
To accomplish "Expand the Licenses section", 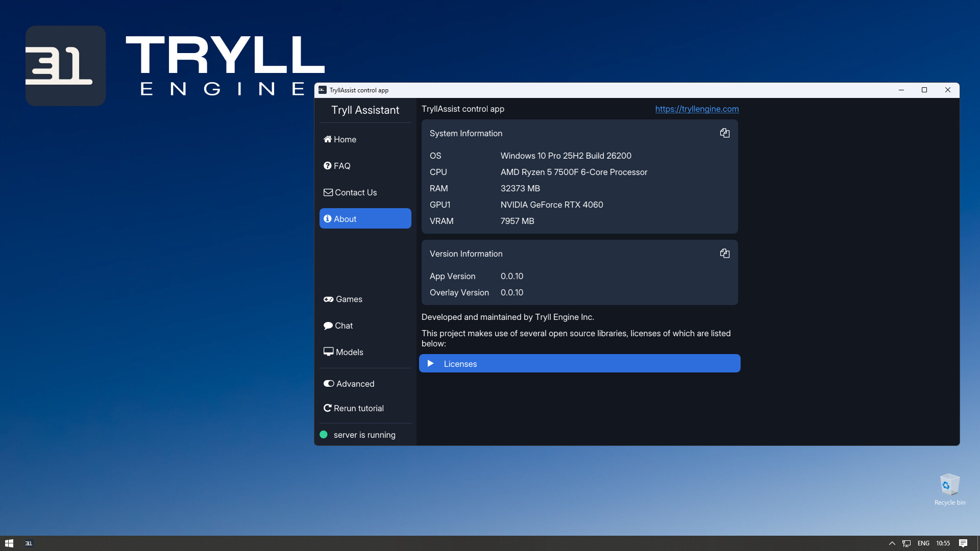I will pyautogui.click(x=579, y=363).
